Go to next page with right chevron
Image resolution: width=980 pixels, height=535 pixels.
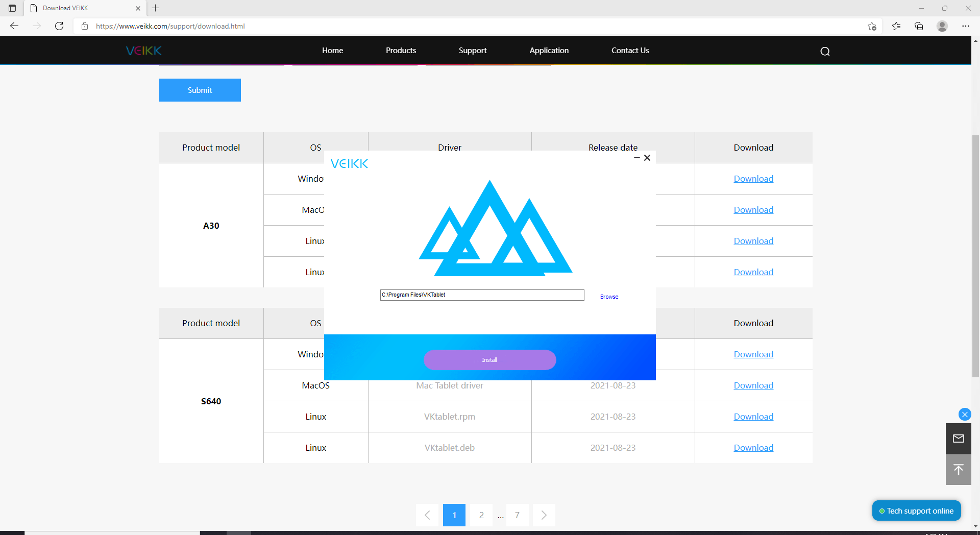[544, 515]
